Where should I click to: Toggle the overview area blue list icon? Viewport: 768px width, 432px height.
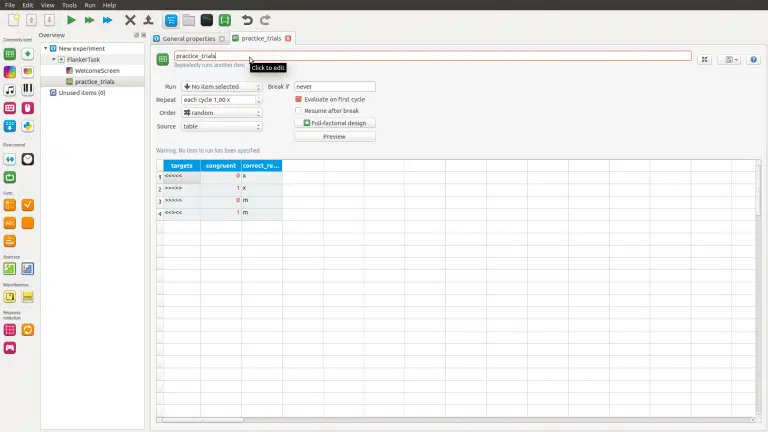171,20
